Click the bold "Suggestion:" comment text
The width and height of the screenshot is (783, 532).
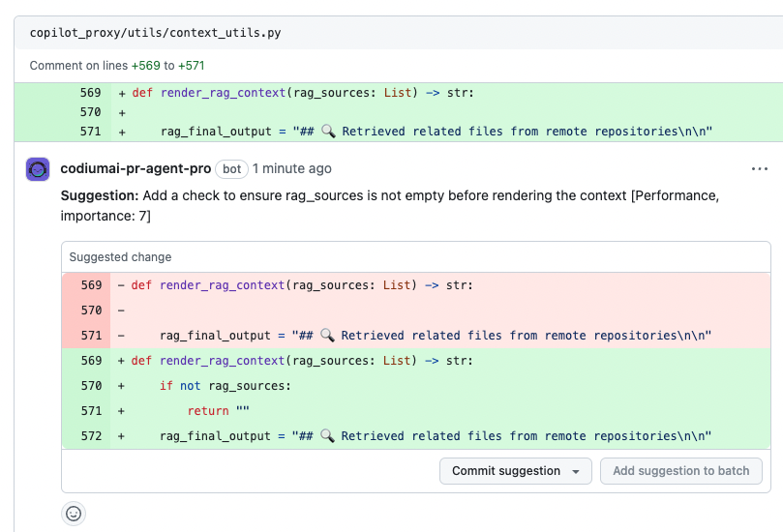pos(99,195)
